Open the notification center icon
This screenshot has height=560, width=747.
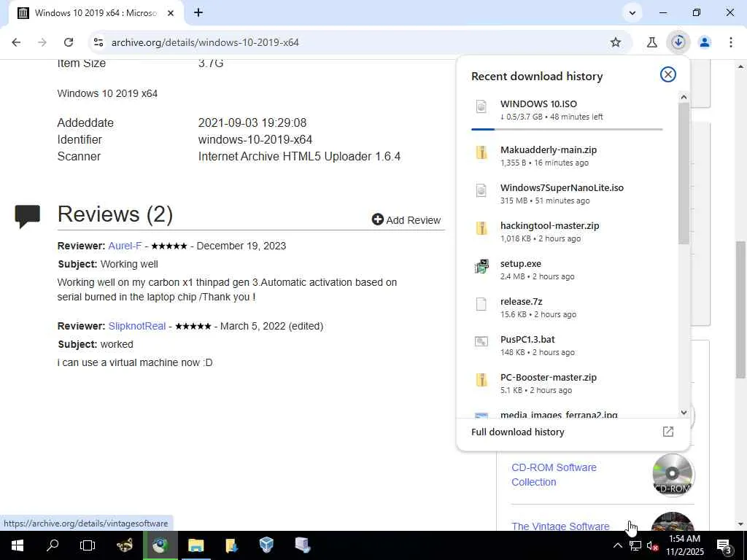(x=724, y=545)
